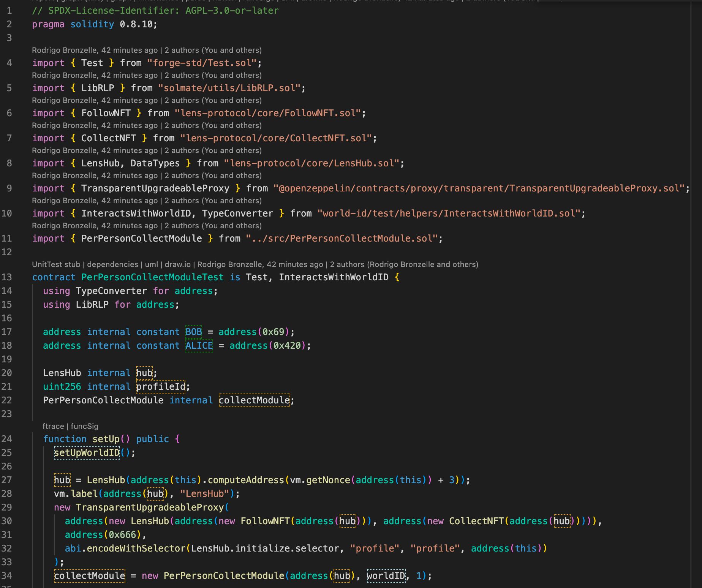This screenshot has height=588, width=702.
Task: Click the @openzeppelin TransparentUpgradeableProxy.sol path string
Action: tap(479, 188)
